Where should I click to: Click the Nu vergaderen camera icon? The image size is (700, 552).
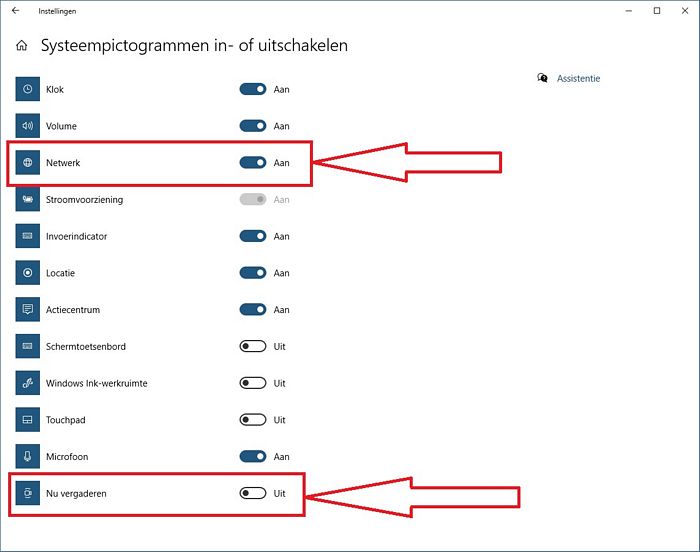pyautogui.click(x=28, y=493)
